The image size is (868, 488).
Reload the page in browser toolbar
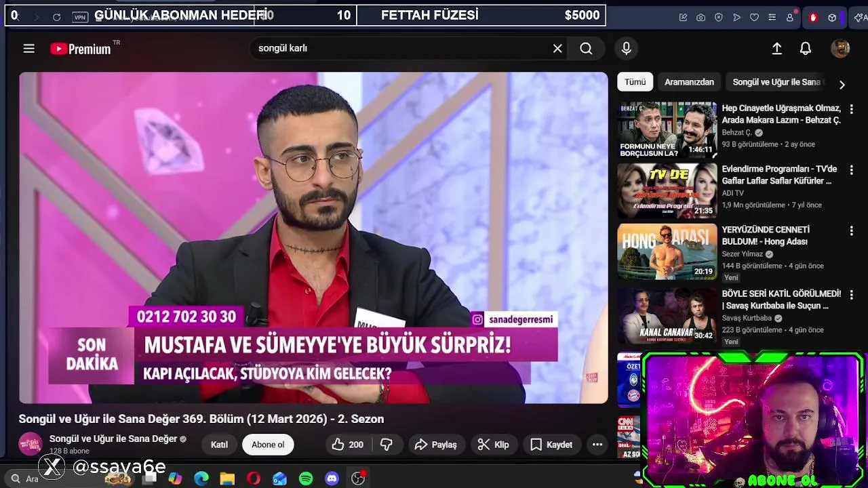(x=56, y=17)
